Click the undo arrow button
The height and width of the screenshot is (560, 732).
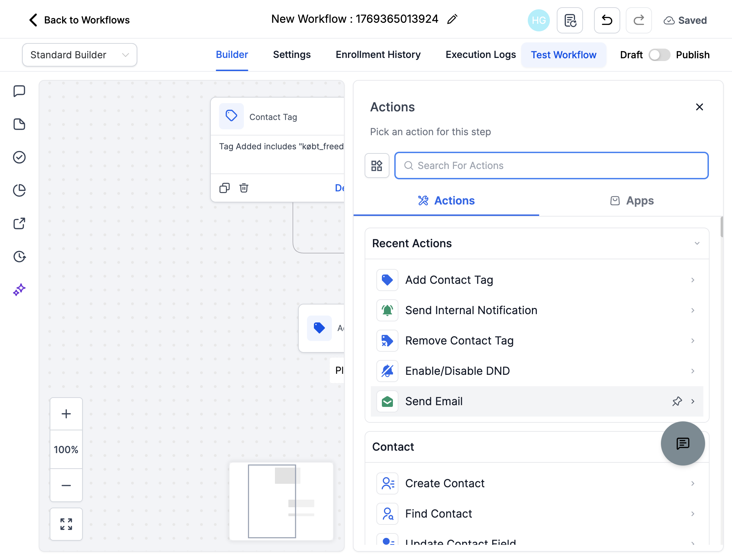click(x=607, y=20)
